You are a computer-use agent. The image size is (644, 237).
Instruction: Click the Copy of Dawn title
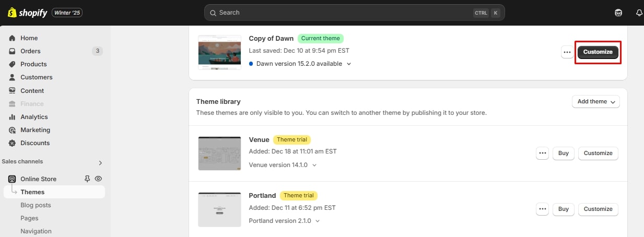(x=271, y=38)
